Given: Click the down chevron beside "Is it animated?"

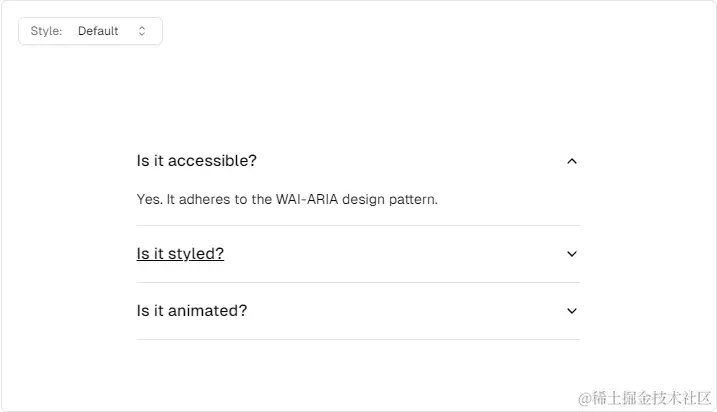Looking at the screenshot, I should pos(572,311).
